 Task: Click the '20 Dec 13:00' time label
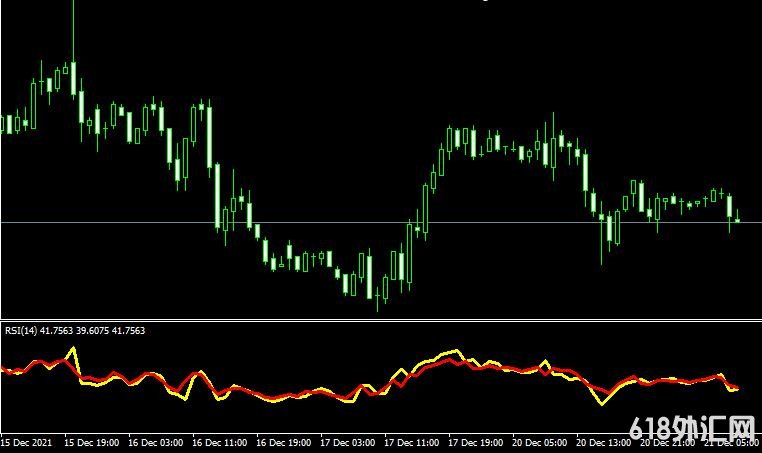604,443
